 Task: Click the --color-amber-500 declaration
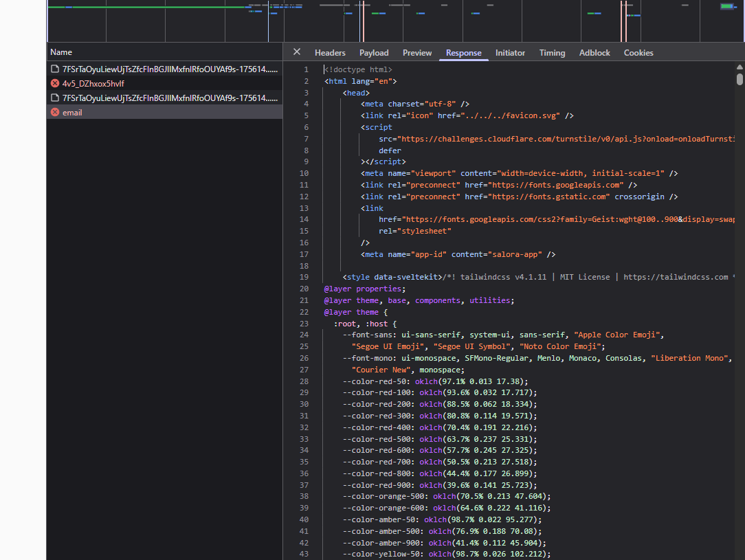[443, 532]
